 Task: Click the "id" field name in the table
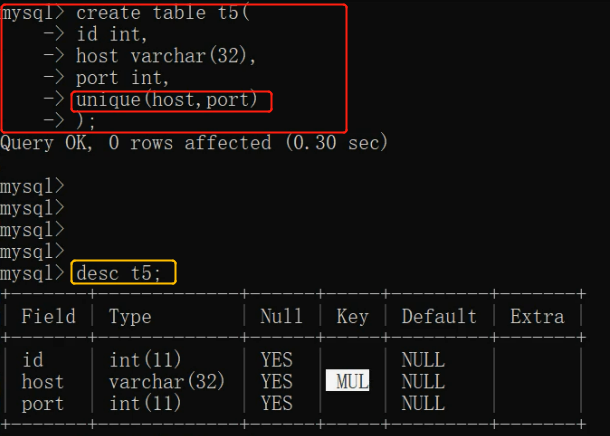click(32, 359)
